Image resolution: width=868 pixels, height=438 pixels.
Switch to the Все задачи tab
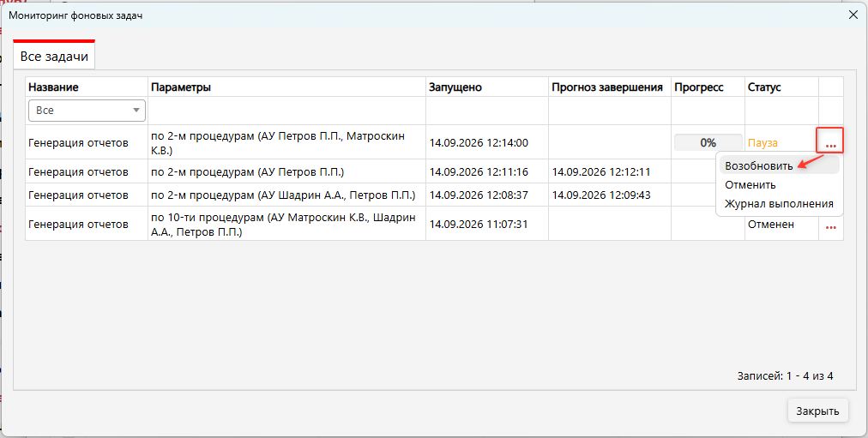tap(54, 56)
